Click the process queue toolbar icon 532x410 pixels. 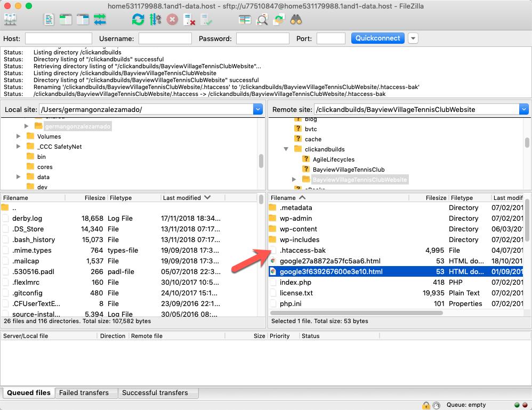click(155, 20)
